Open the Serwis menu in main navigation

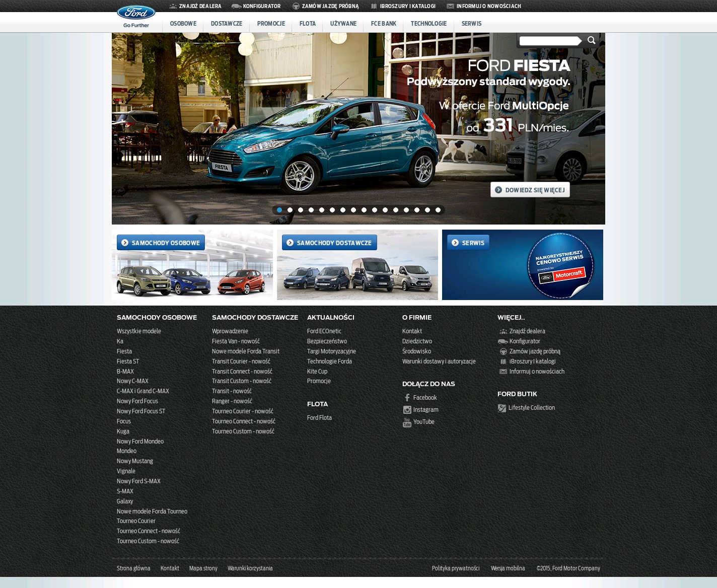coord(471,24)
